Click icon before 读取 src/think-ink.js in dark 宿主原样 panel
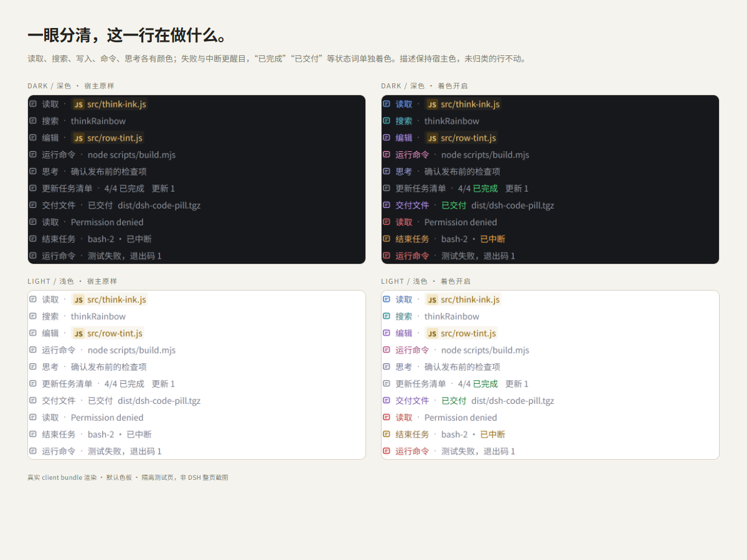The width and height of the screenshot is (747, 560). point(33,104)
